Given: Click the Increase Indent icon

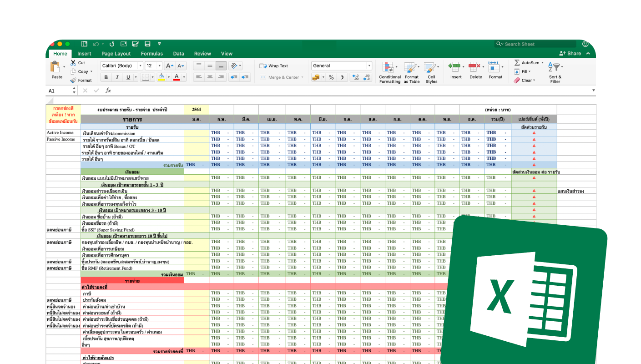Looking at the screenshot, I should [x=245, y=77].
